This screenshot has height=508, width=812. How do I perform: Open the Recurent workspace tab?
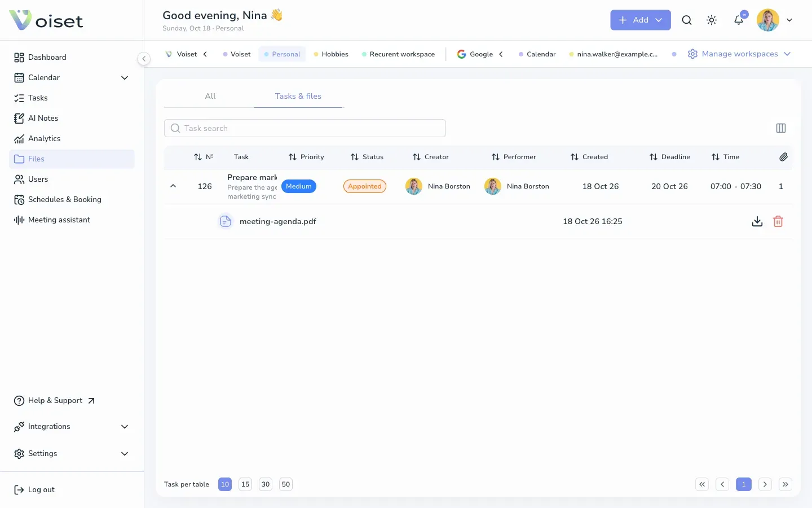(398, 54)
